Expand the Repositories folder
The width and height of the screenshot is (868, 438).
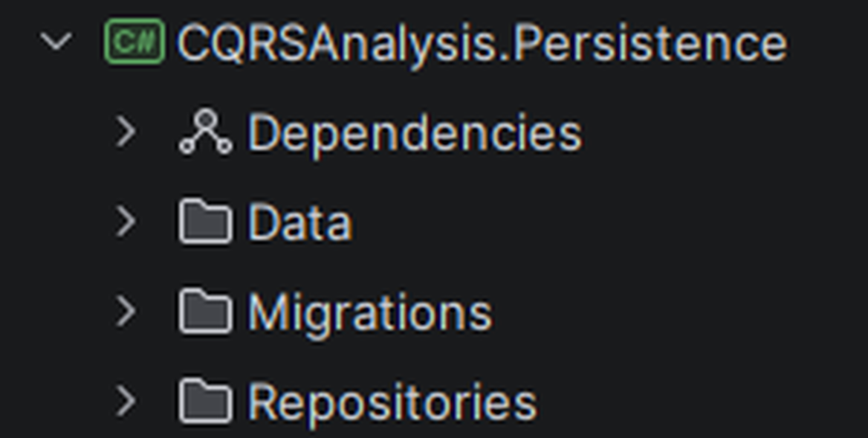(x=127, y=400)
